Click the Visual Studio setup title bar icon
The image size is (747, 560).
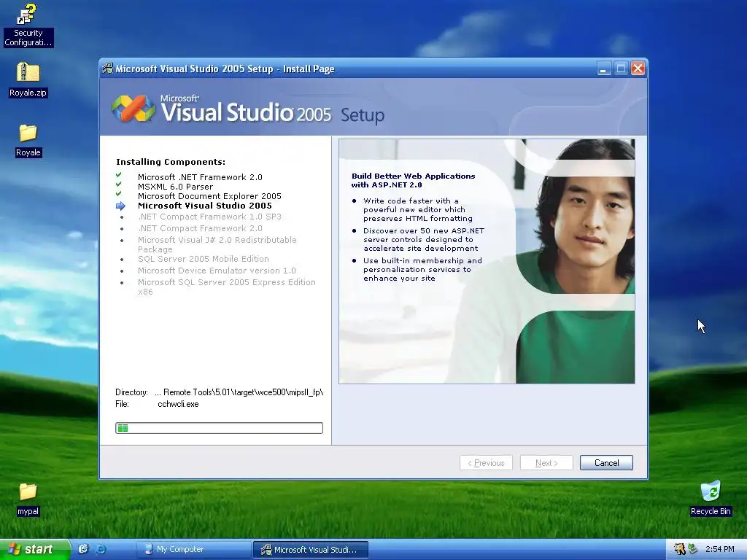coord(108,69)
